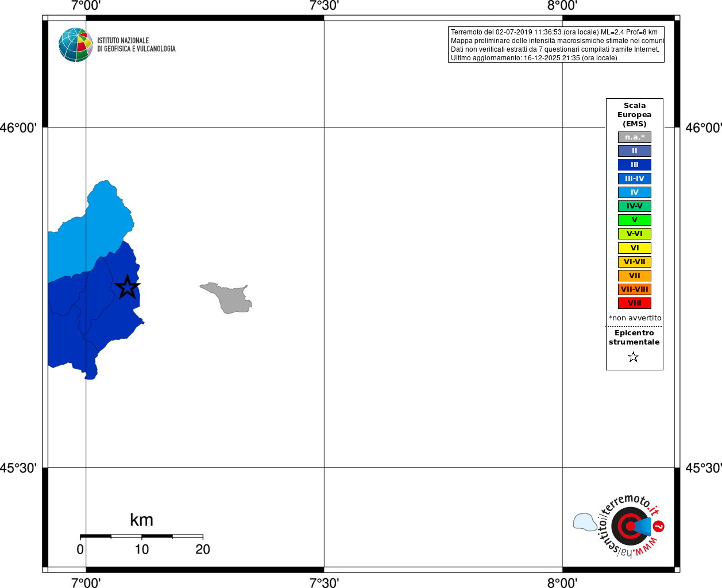722x588 pixels.
Task: Click the '*non avvertito' legend note
Action: (635, 318)
